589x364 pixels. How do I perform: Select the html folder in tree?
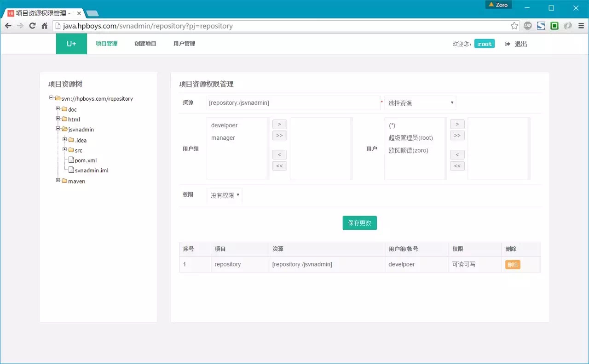[74, 119]
